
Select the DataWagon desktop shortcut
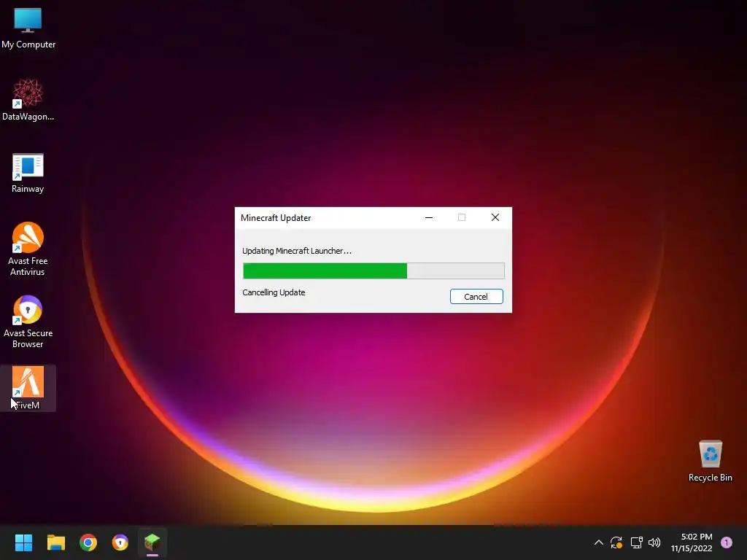click(x=28, y=100)
